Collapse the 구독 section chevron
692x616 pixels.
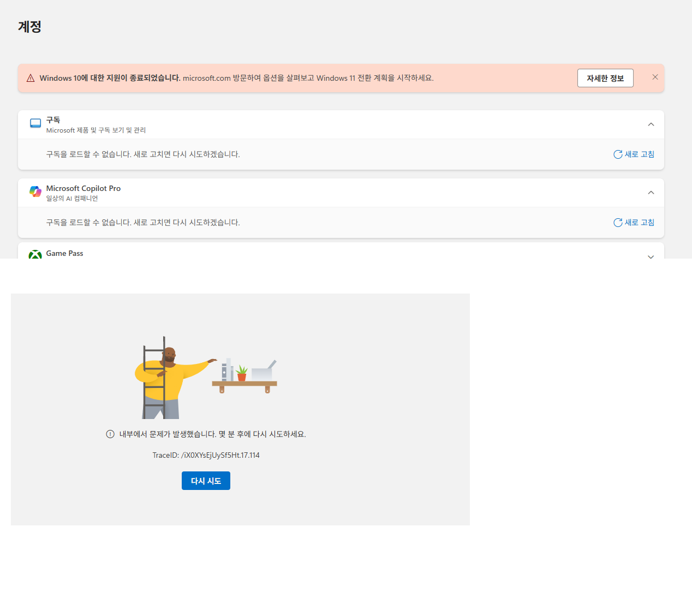(x=651, y=124)
